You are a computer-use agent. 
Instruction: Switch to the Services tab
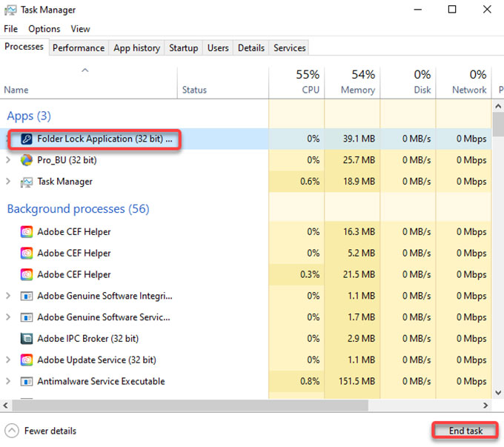click(289, 48)
